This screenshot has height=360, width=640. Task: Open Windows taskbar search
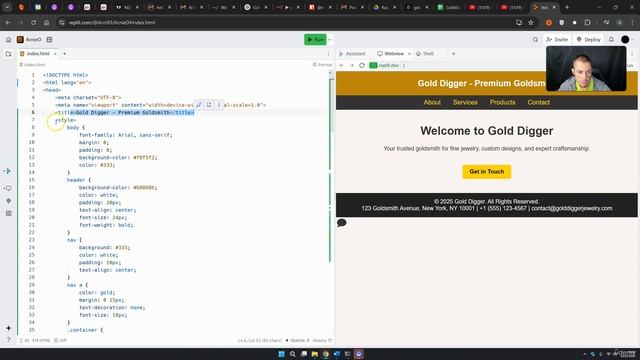click(293, 354)
